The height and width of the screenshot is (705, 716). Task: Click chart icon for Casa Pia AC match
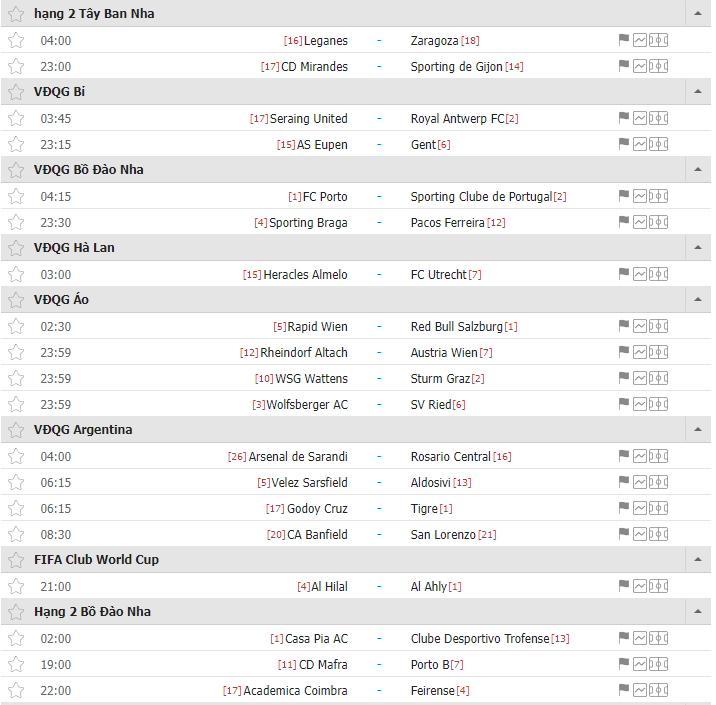coord(640,638)
